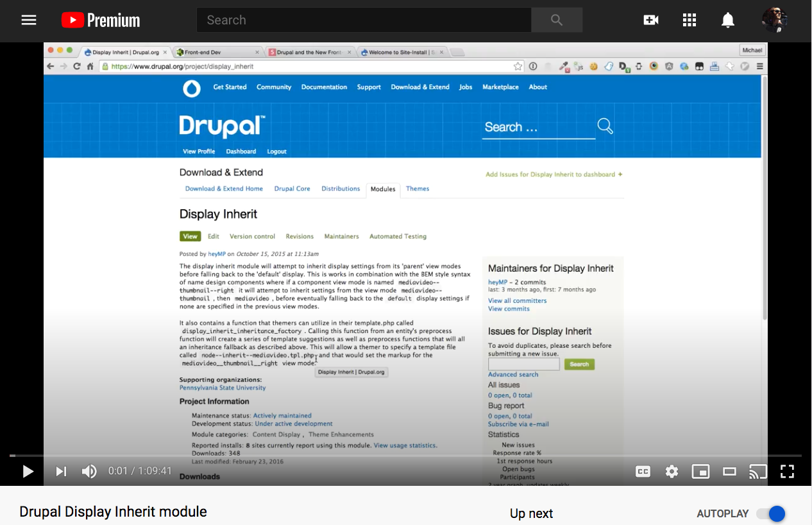Select the Drupal Core tab
Viewport: 812px width, 525px height.
pyautogui.click(x=292, y=189)
